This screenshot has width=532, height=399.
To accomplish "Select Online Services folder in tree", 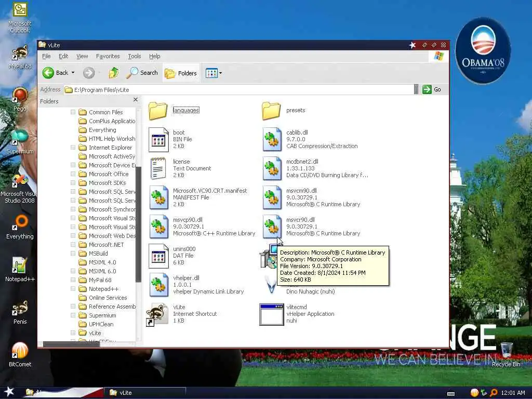I will [x=108, y=297].
